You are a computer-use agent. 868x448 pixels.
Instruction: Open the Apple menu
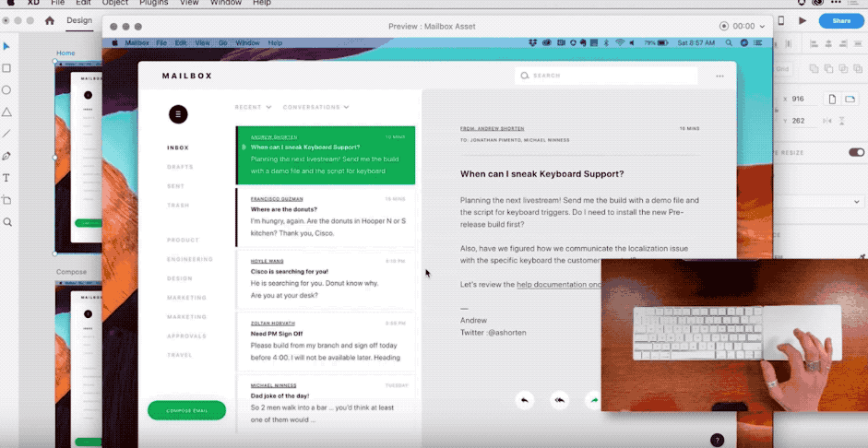10,3
